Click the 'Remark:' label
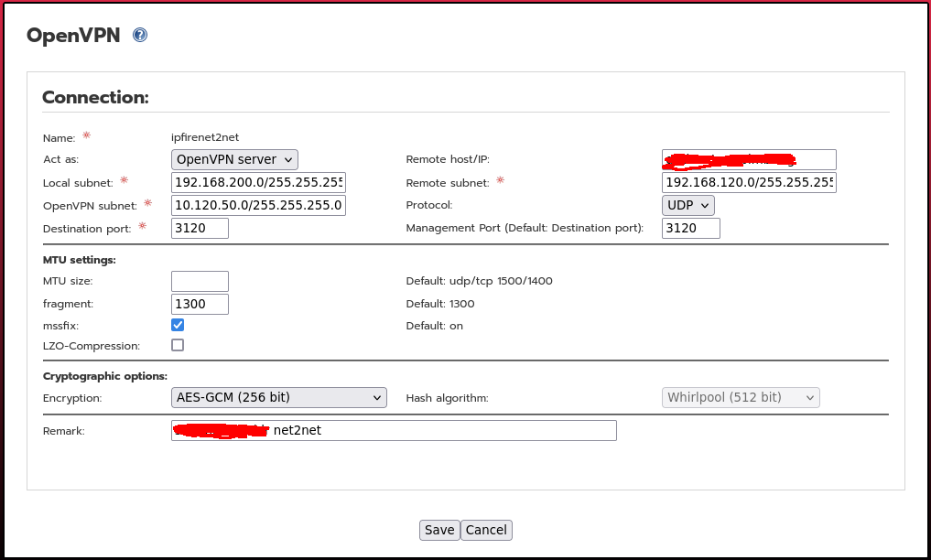 (x=63, y=431)
